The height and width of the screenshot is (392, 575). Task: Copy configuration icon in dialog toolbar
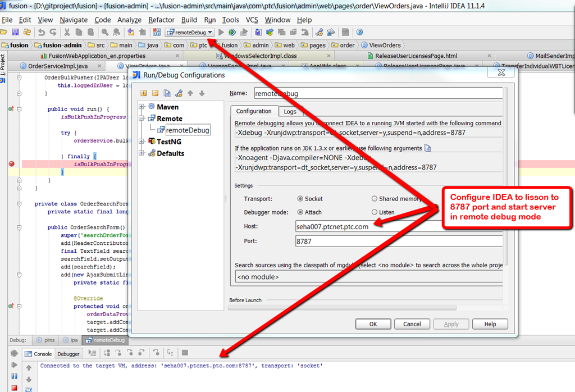pyautogui.click(x=167, y=93)
